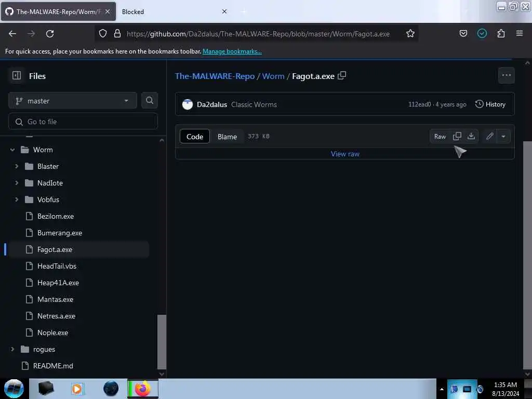Open Da2dalus author profile link
The height and width of the screenshot is (399, 532).
[212, 104]
